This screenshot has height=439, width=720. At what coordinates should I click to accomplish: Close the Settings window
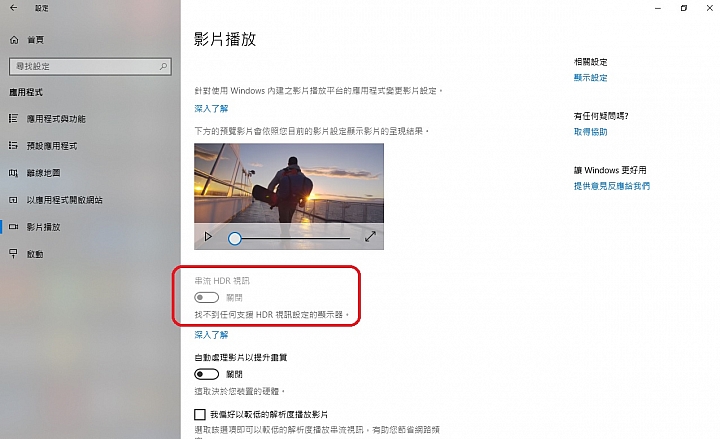(x=709, y=8)
